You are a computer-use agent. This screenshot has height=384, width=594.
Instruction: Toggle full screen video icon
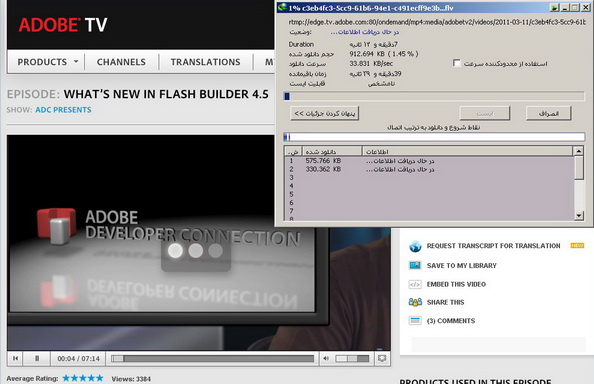382,358
